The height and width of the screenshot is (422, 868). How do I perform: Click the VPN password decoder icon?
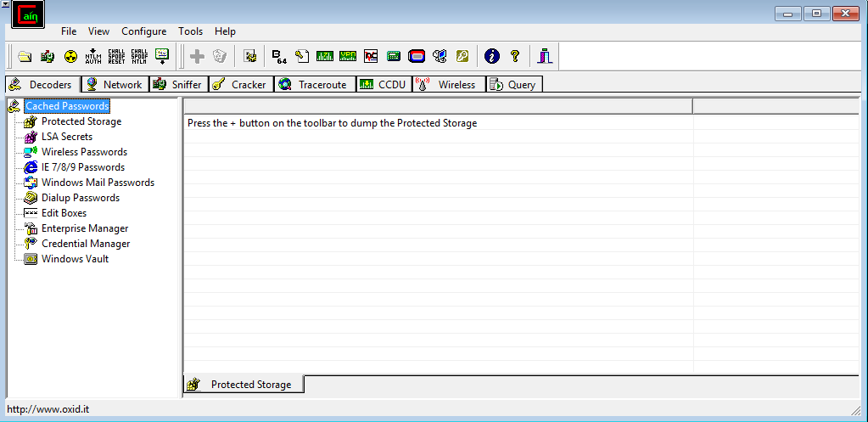(x=348, y=57)
